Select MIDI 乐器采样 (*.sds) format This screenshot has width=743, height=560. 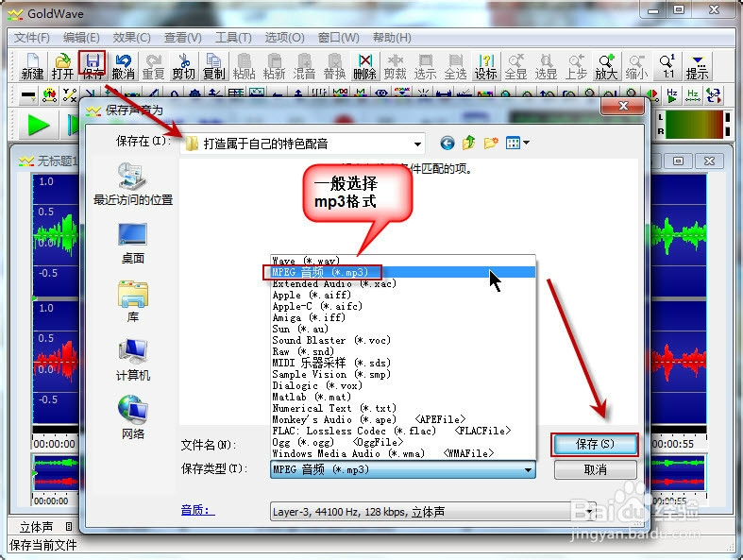tap(403, 363)
